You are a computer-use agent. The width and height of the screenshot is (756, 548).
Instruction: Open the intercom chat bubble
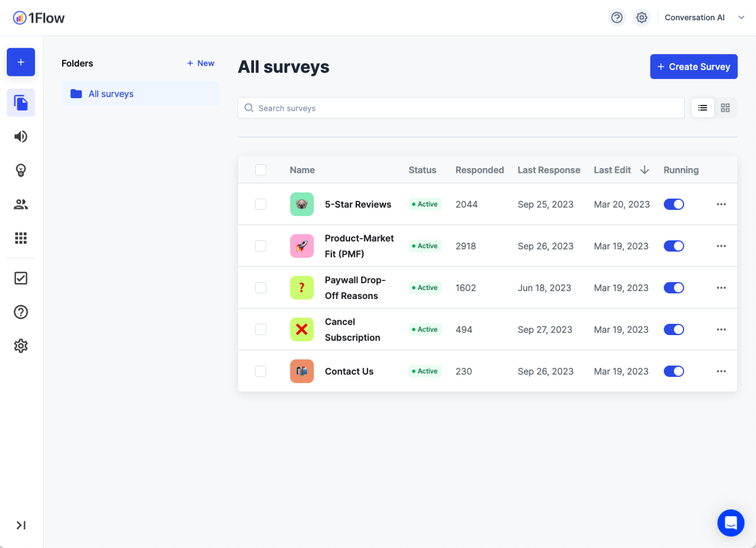730,523
